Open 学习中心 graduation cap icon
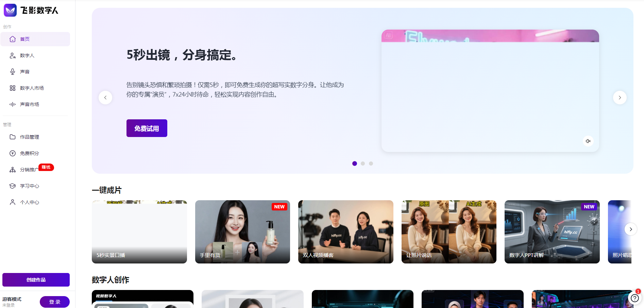The image size is (644, 308). coord(13,186)
